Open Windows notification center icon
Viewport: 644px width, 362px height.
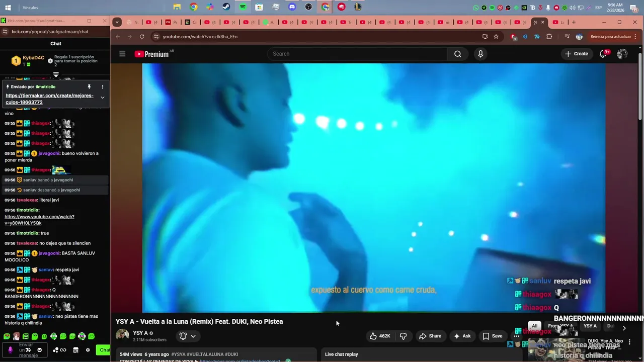(634, 8)
